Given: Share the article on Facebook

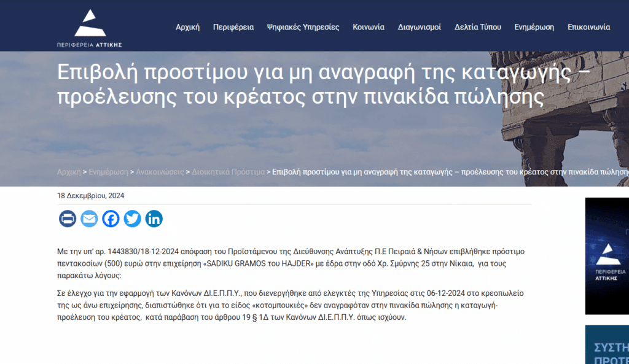Looking at the screenshot, I should (111, 219).
